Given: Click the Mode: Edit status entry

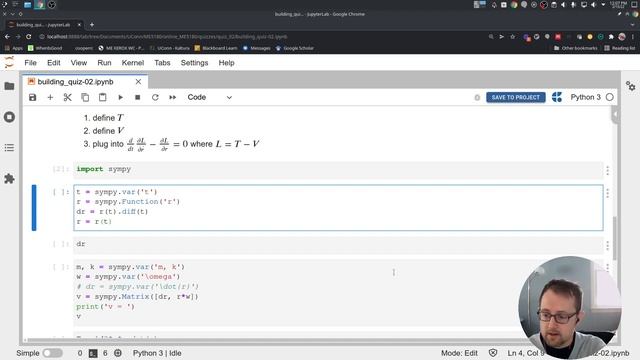Looking at the screenshot, I should pos(459,353).
